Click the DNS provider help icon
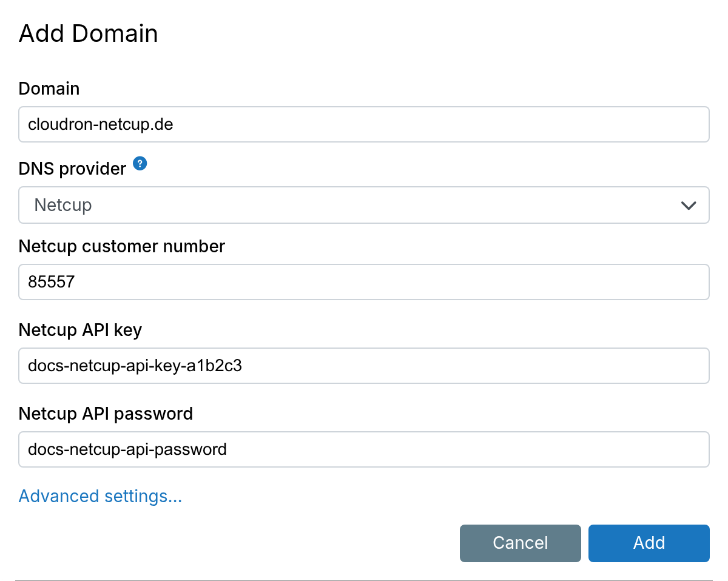This screenshot has width=728, height=581. coord(140,164)
